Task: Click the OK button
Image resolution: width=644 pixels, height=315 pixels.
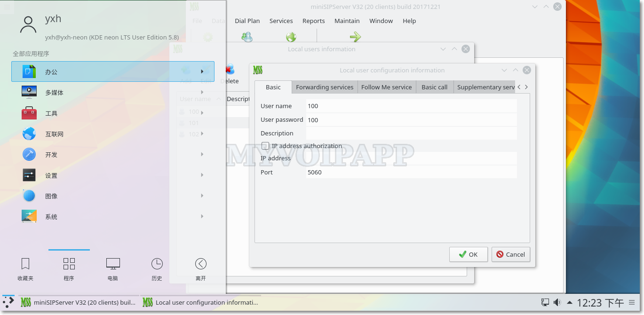Action: [x=469, y=254]
